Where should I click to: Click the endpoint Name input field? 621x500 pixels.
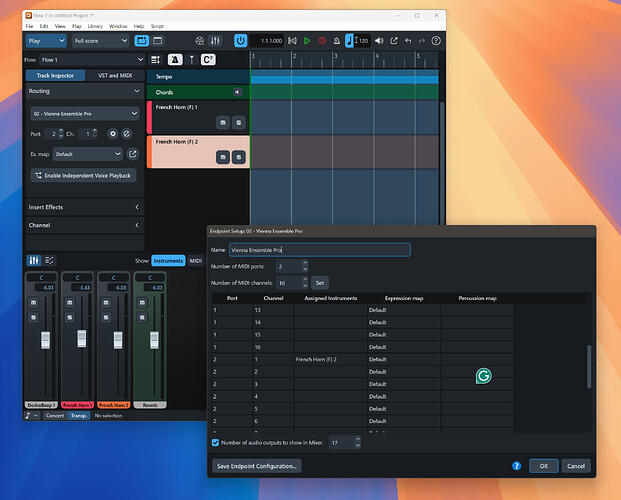[x=320, y=250]
